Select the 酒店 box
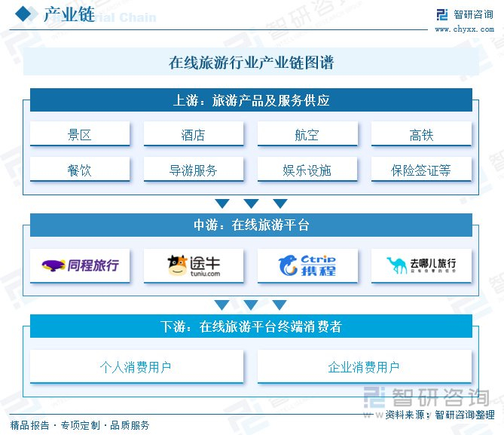Screen dimensions: 504x435 coord(194,134)
